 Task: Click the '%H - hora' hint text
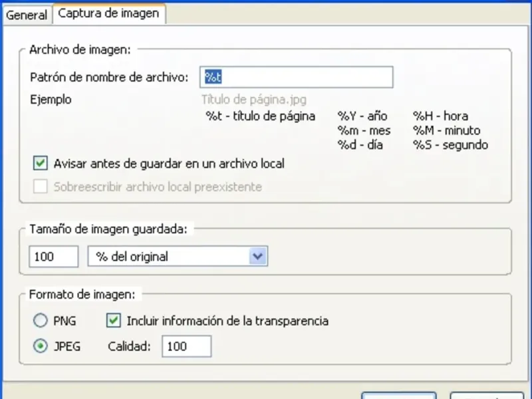[440, 116]
